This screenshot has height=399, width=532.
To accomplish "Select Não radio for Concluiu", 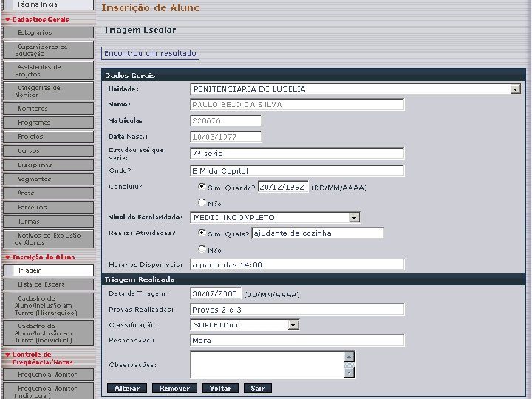I will 202,202.
